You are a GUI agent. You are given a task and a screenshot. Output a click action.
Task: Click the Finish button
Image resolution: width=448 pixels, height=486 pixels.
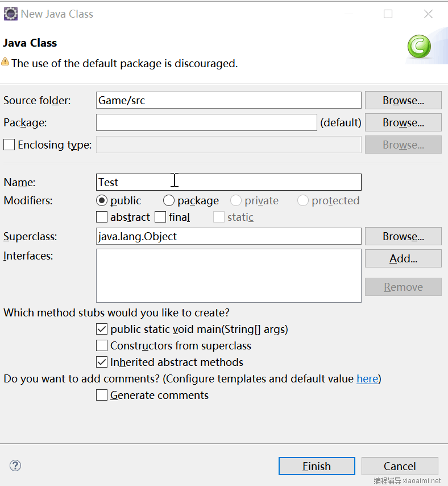click(317, 466)
